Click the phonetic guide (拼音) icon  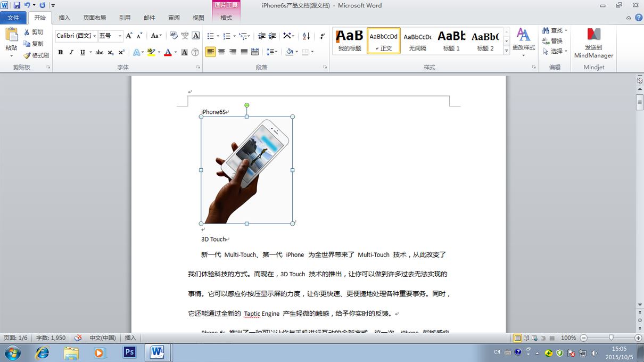(x=185, y=36)
